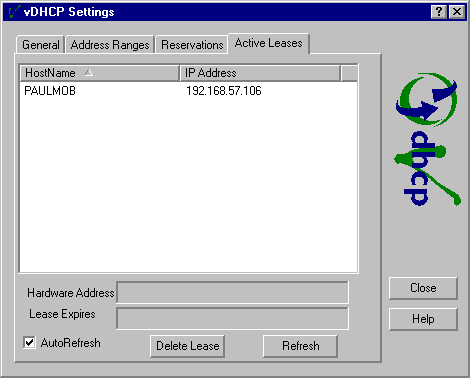Viewport: 470px width, 378px height.
Task: Click the vDHCP logo graphic
Action: coord(428,139)
